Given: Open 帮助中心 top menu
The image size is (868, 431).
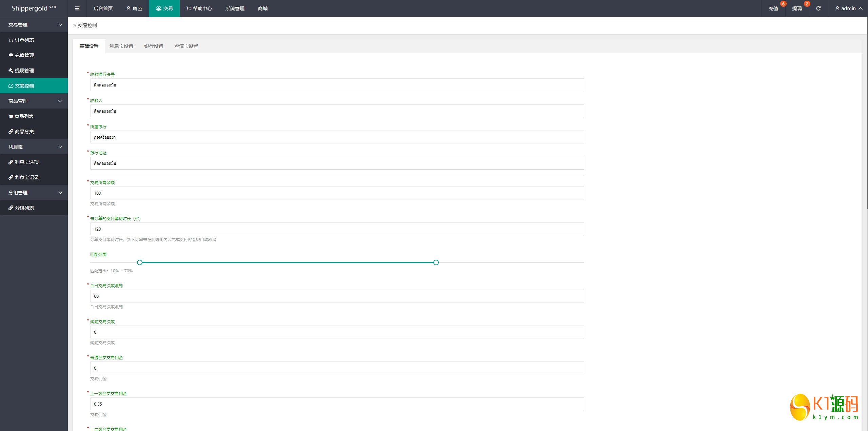Looking at the screenshot, I should (199, 8).
